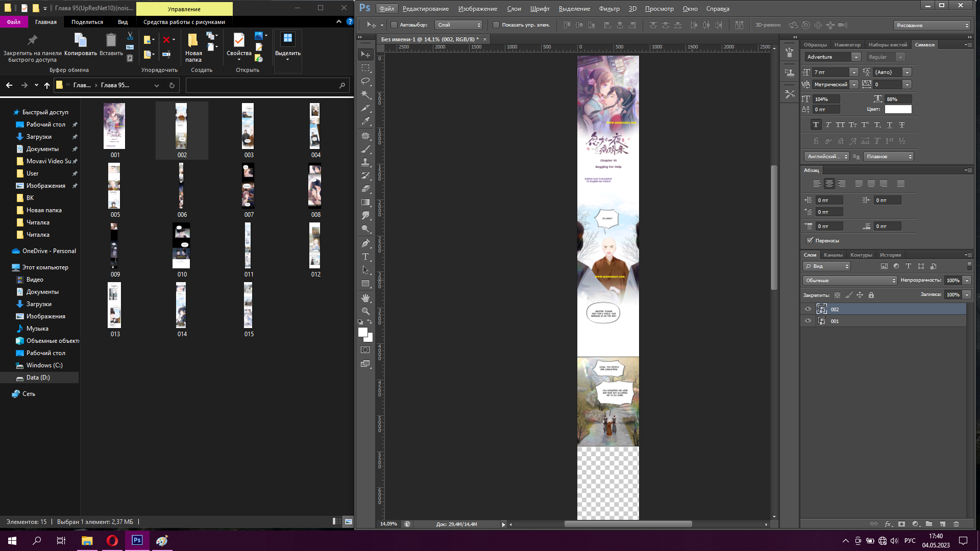Select the Horizontal Type tool
The width and height of the screenshot is (980, 551).
(x=365, y=257)
